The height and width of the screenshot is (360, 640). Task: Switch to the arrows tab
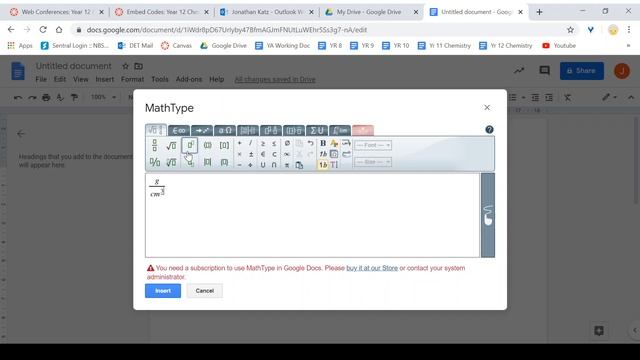[202, 130]
